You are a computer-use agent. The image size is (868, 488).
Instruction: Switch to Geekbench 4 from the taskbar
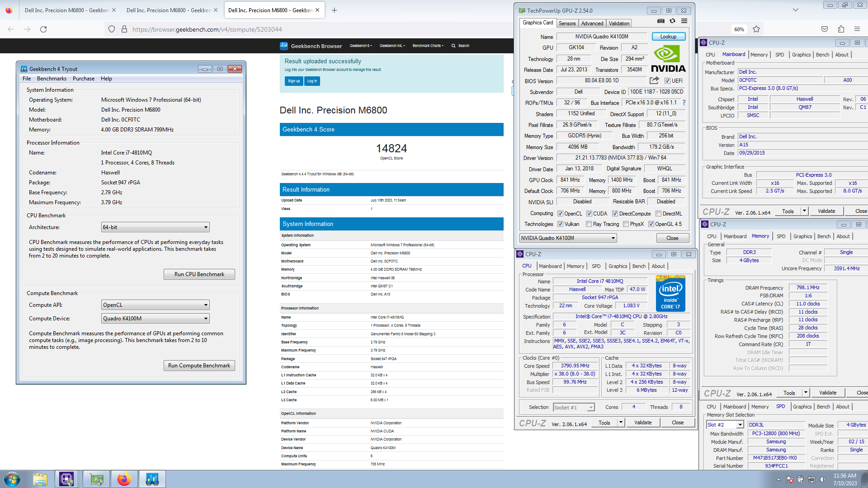click(x=152, y=479)
